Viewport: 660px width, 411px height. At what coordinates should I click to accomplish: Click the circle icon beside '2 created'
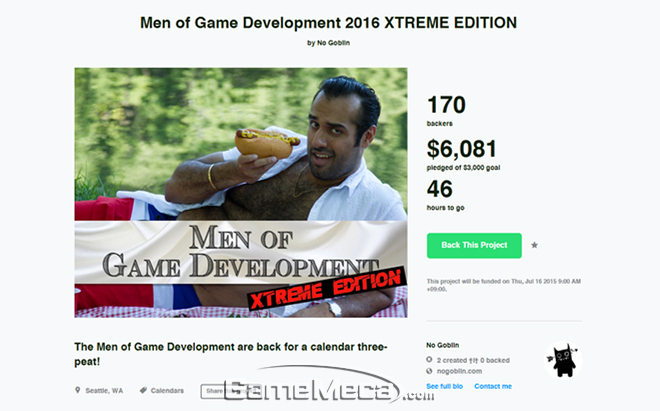[x=429, y=360]
